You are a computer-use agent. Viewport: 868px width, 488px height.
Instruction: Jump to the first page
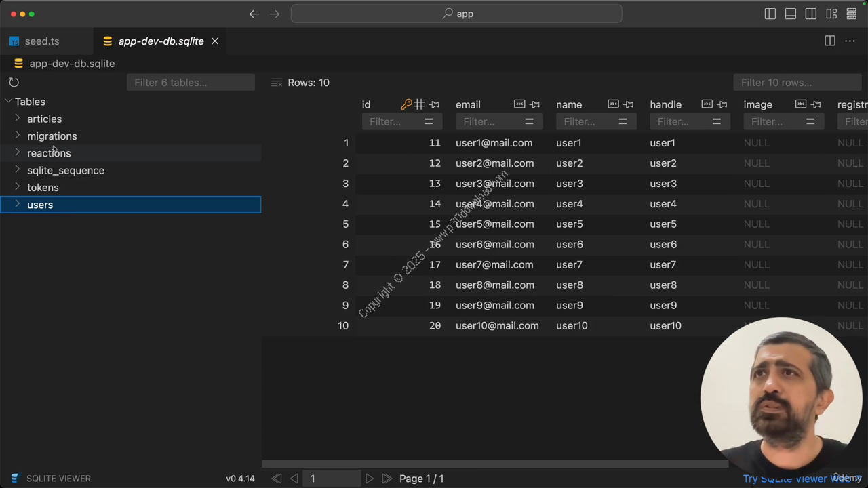coord(277,478)
